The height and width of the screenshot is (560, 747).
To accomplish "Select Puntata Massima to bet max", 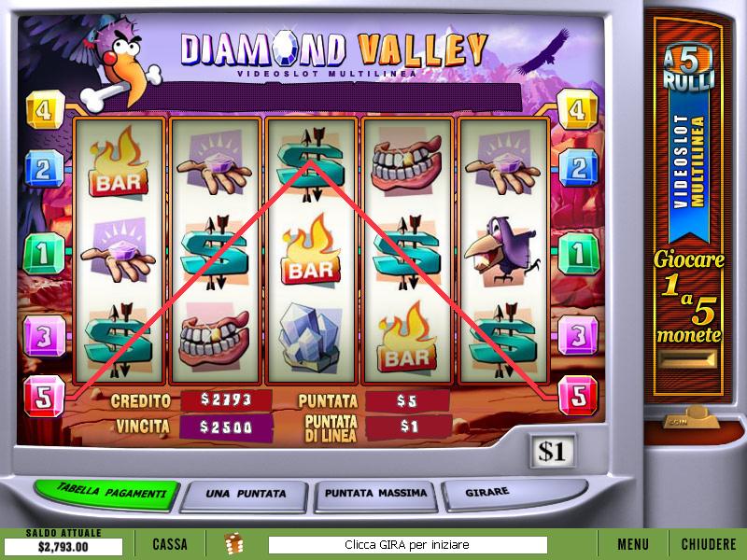I will 376,495.
